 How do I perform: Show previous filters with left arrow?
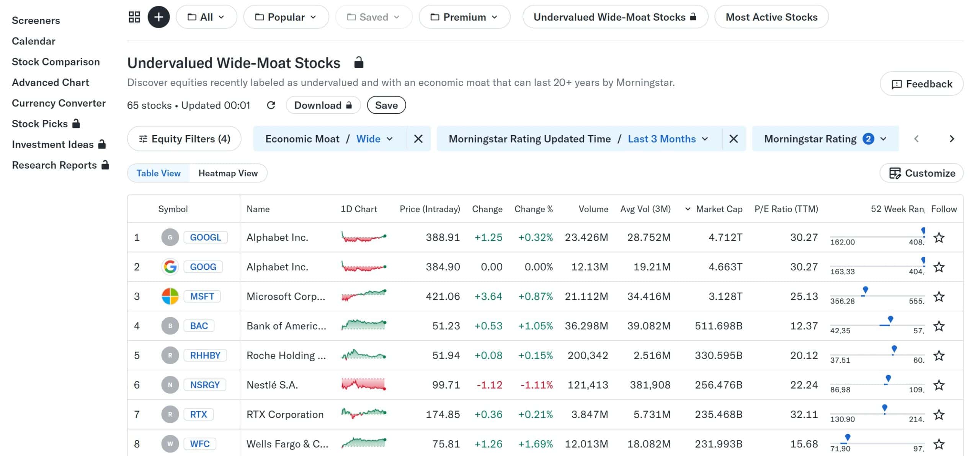click(916, 139)
